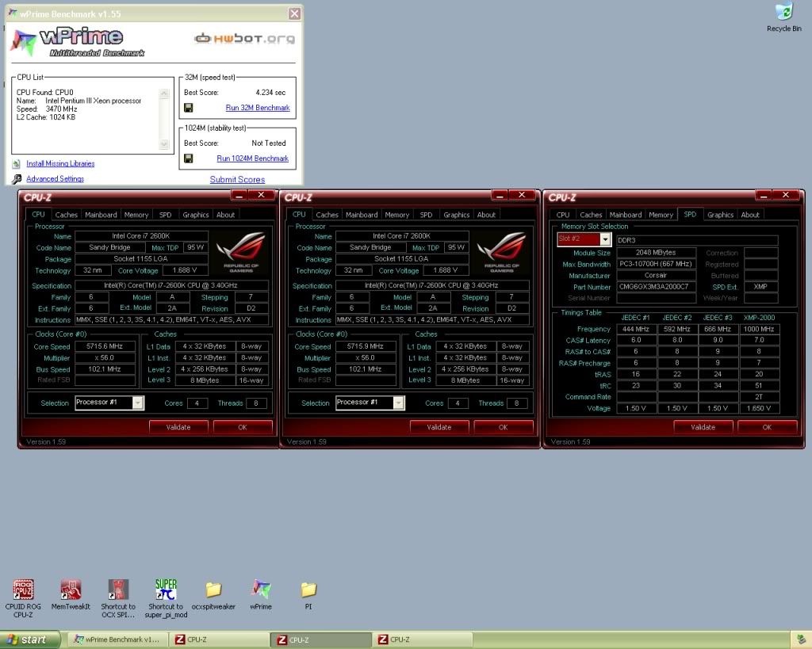The image size is (812, 649).
Task: Expand the Slot #2 memory slot dropdown
Action: [x=605, y=239]
